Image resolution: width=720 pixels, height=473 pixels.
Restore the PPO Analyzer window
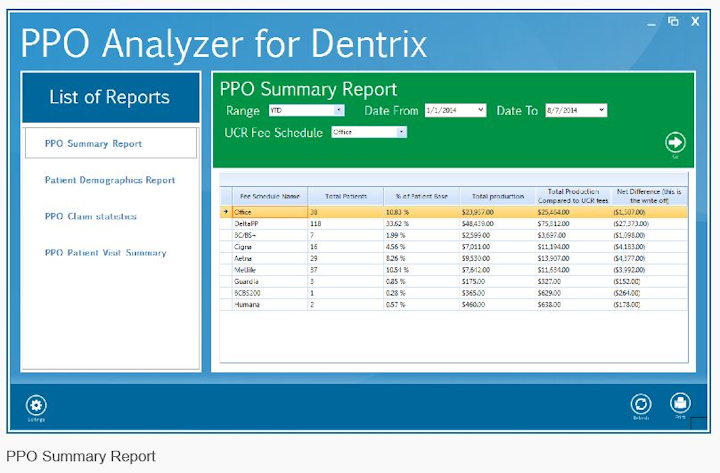673,21
